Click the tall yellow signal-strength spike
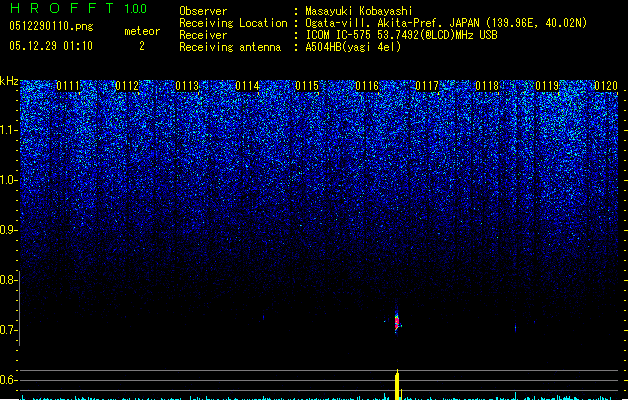The height and width of the screenshot is (400, 629). click(x=397, y=384)
